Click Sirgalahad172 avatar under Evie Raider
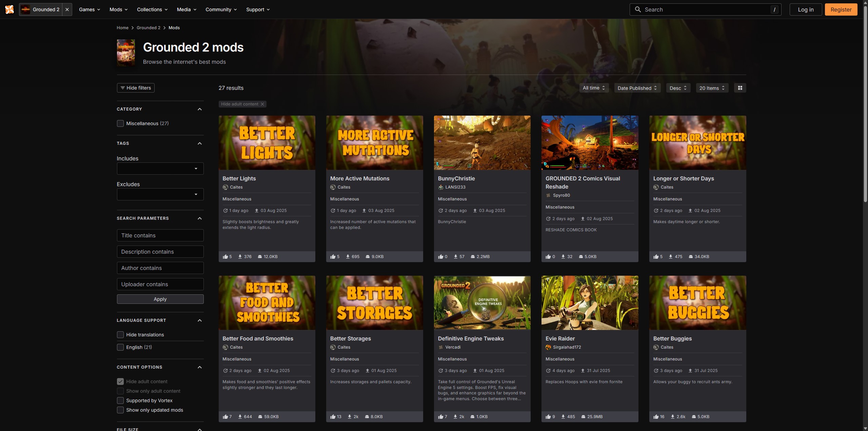 [x=548, y=347]
